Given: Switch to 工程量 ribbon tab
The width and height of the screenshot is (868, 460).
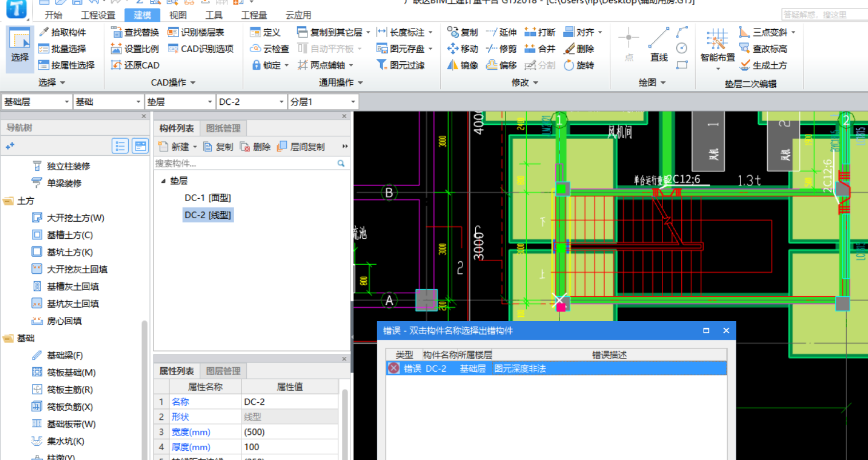Looking at the screenshot, I should pos(254,15).
